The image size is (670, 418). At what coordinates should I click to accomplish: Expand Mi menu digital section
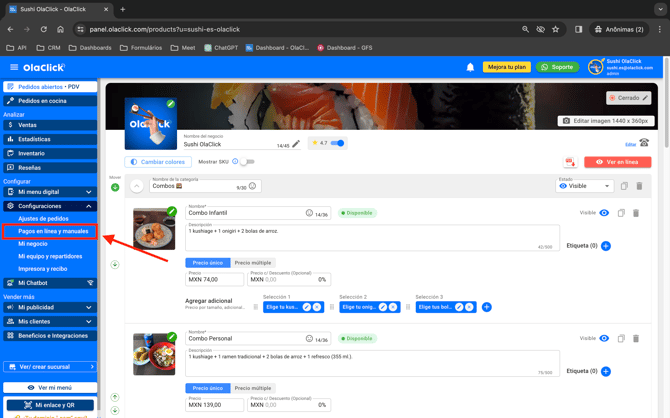coord(50,192)
